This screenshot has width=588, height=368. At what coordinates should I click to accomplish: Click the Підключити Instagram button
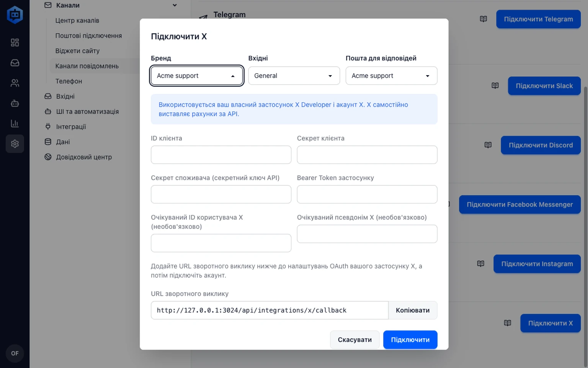[x=537, y=264]
